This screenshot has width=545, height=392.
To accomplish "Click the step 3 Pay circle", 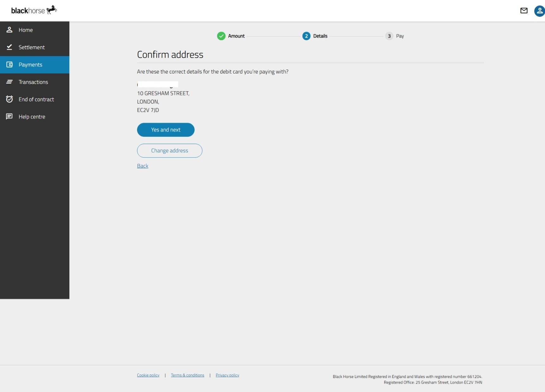I will tap(389, 36).
